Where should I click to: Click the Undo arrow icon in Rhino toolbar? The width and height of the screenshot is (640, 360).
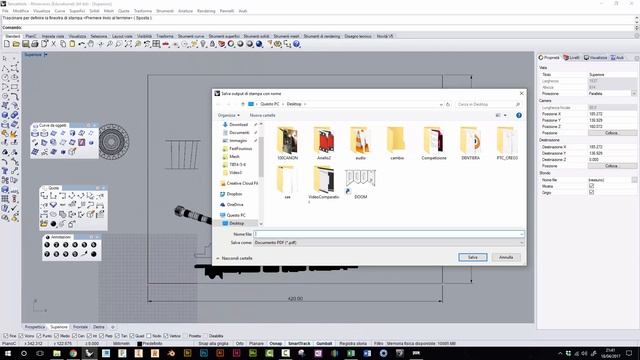(82, 44)
